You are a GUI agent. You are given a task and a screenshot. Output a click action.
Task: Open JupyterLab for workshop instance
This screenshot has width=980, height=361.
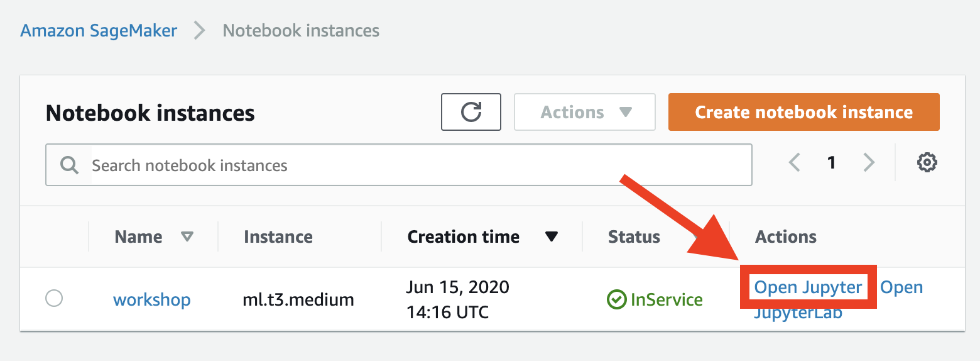click(798, 312)
